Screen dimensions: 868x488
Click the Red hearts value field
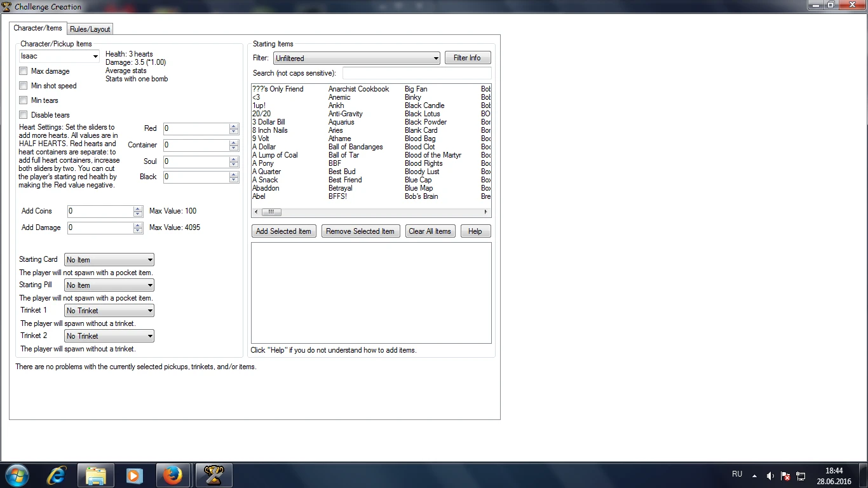click(196, 128)
